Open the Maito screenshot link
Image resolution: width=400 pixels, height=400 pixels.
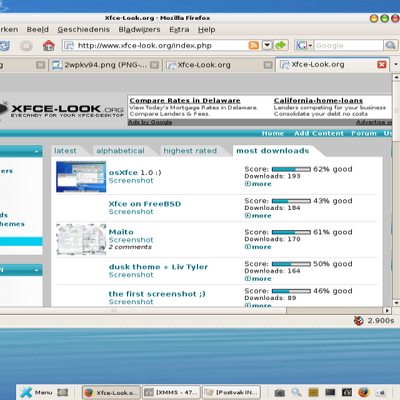point(121,232)
